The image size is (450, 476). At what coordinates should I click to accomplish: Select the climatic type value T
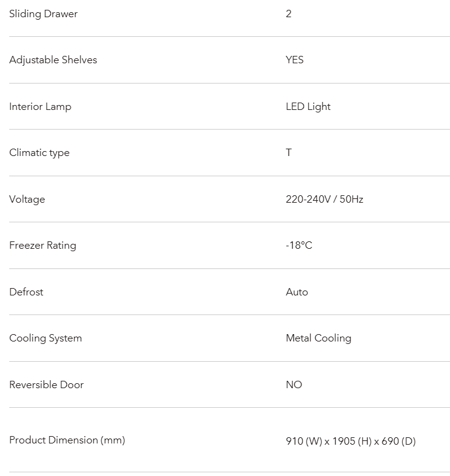click(289, 152)
